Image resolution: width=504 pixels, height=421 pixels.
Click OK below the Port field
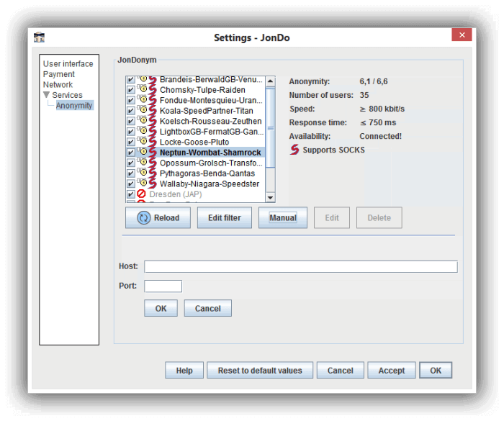pyautogui.click(x=161, y=308)
